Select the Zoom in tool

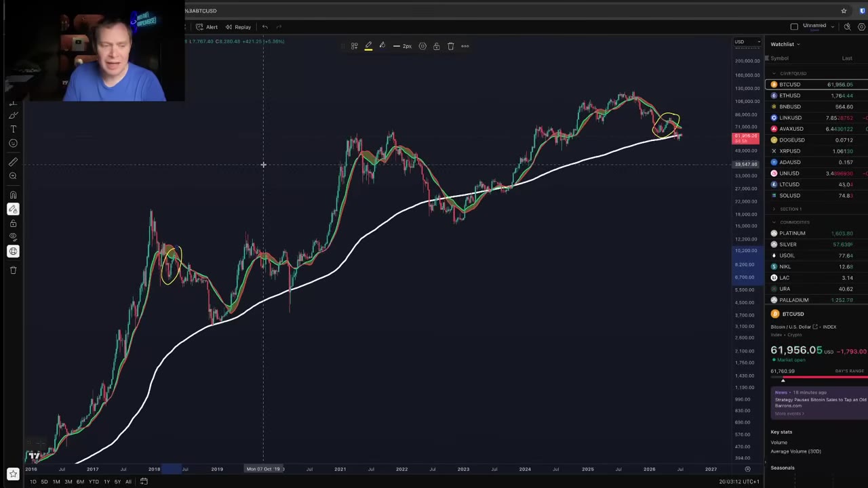click(x=13, y=176)
